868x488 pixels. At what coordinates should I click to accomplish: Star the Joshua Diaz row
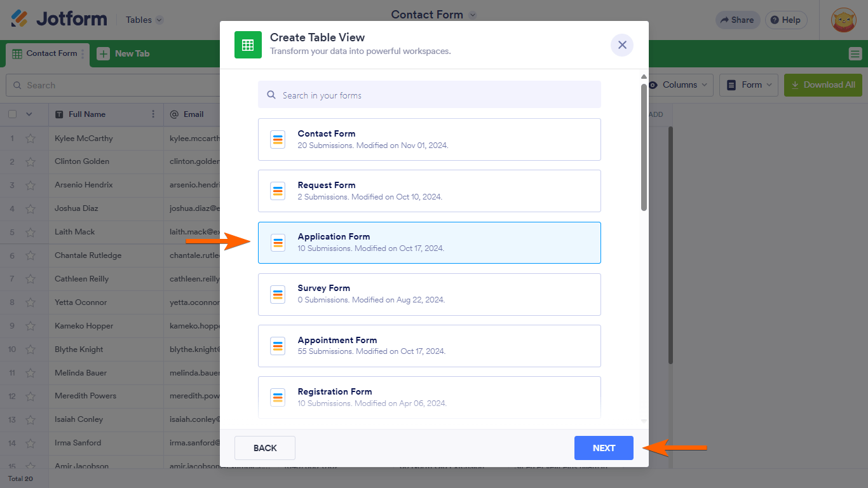tap(31, 208)
